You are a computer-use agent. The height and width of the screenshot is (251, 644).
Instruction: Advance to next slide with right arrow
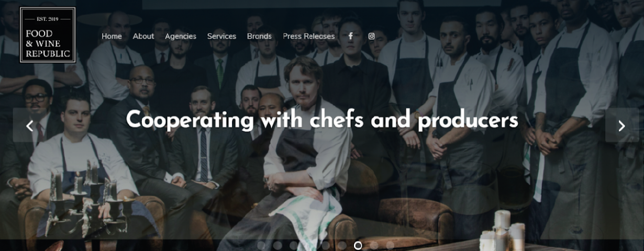pos(621,125)
